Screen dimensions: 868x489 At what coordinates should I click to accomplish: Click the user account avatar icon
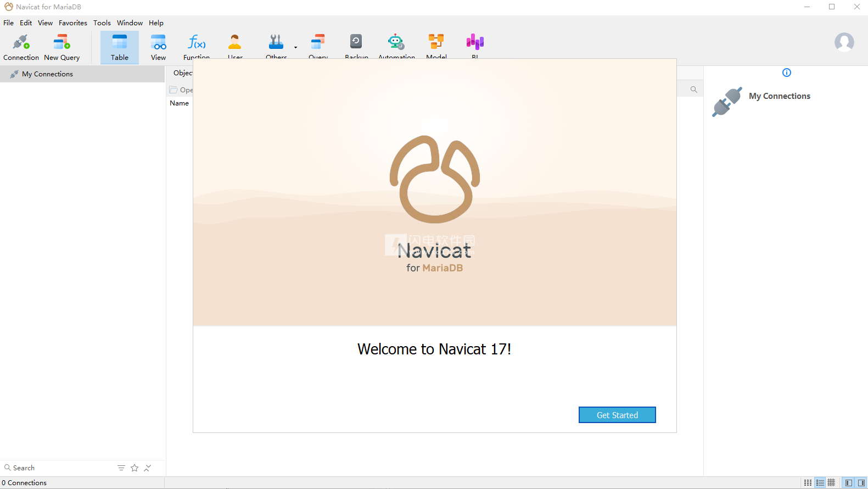(x=844, y=42)
